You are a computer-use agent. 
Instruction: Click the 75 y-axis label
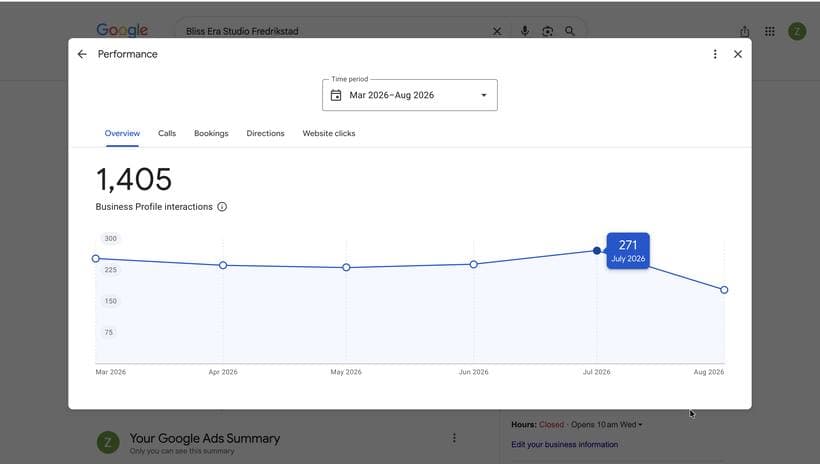tap(109, 332)
